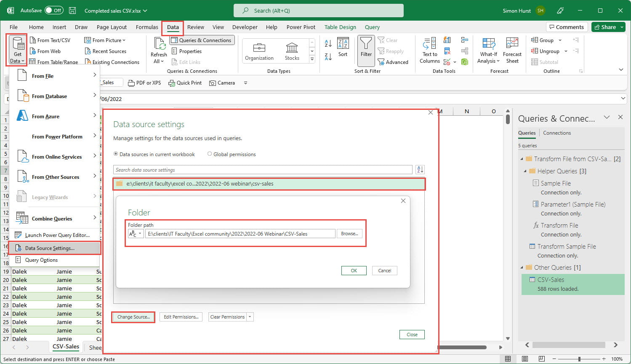Viewport: 631px width, 364px height.
Task: Choose Query Options from the menu
Action: 41,260
